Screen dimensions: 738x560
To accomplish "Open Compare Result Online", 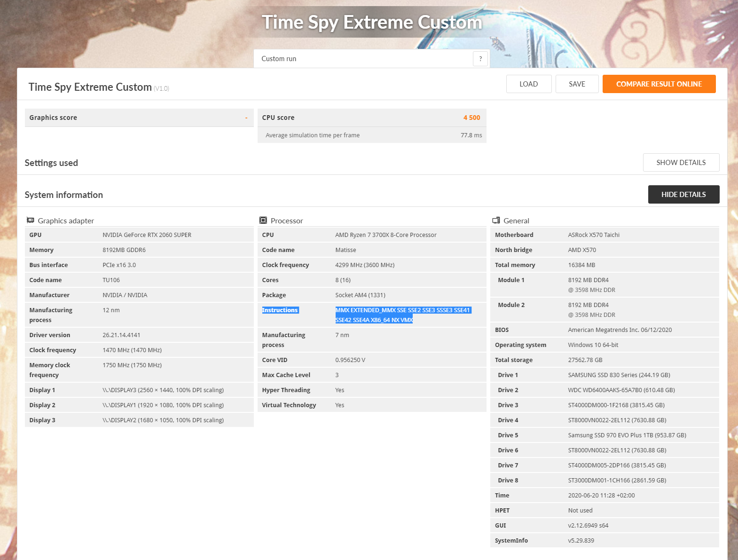I will (x=659, y=84).
